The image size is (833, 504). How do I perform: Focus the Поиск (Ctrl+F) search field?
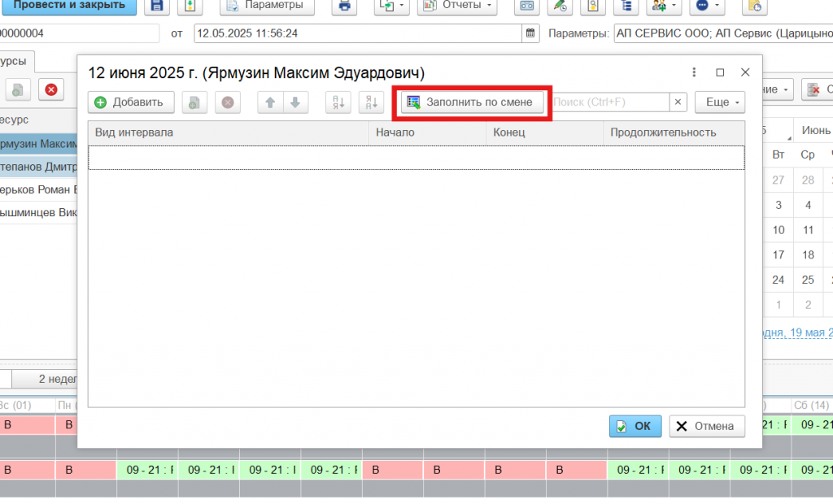click(x=608, y=102)
